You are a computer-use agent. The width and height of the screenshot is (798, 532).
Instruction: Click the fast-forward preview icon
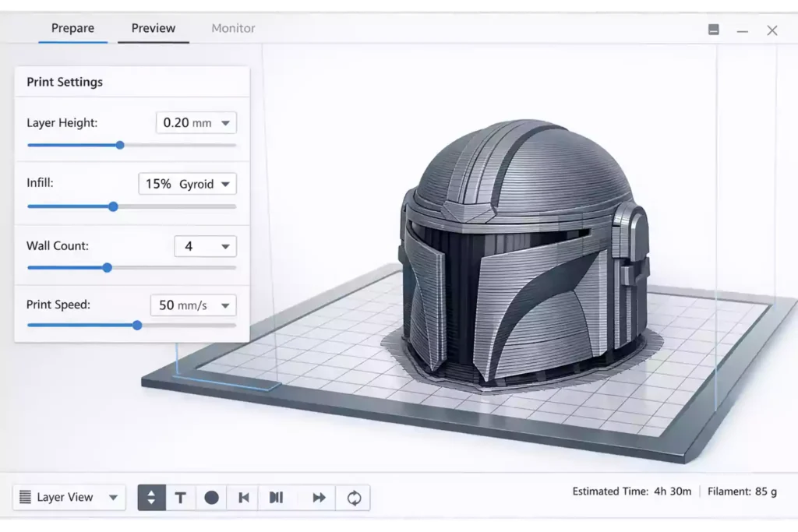[x=319, y=497]
